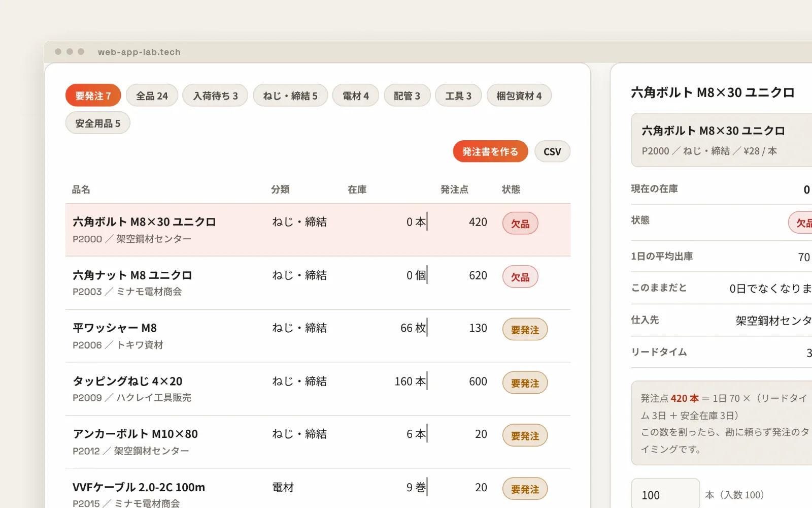Open the VVFケーブル 2.0-2C 100m row

[x=318, y=489]
